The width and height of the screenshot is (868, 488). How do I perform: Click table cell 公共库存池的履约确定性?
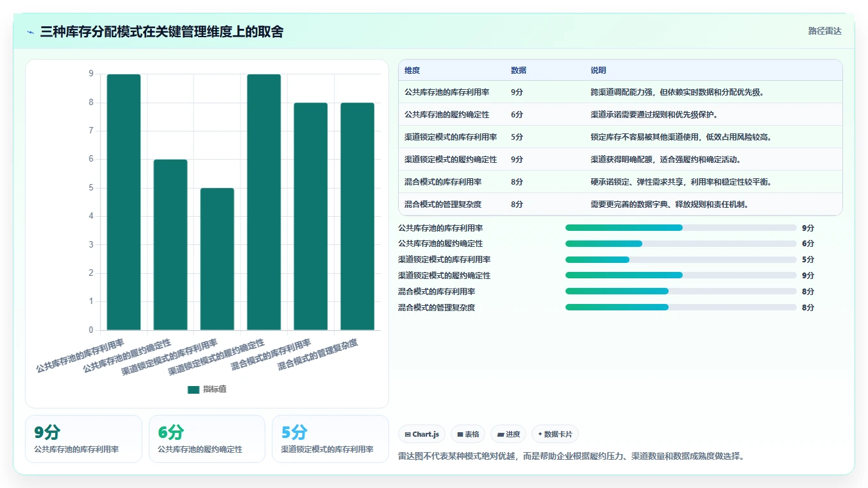tap(447, 115)
